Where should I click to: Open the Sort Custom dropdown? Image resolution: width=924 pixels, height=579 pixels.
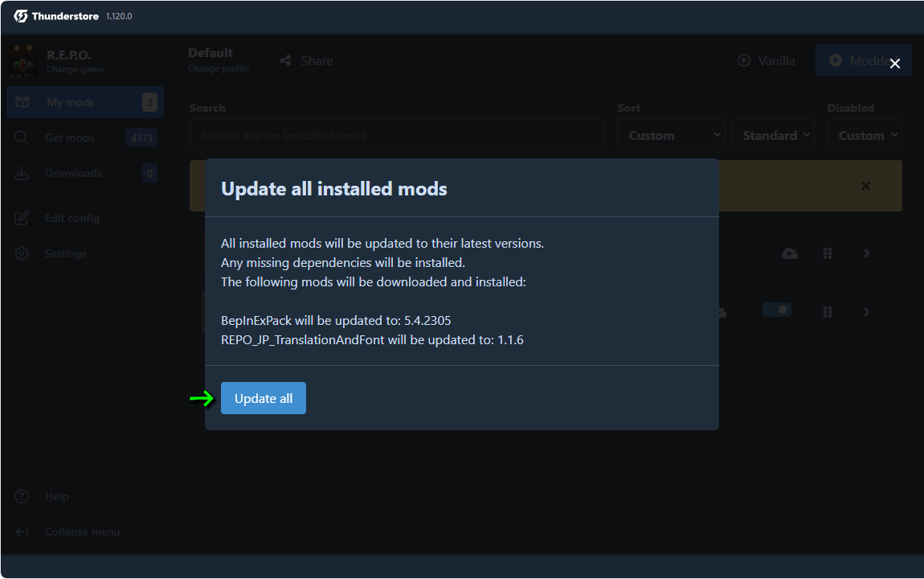(671, 135)
